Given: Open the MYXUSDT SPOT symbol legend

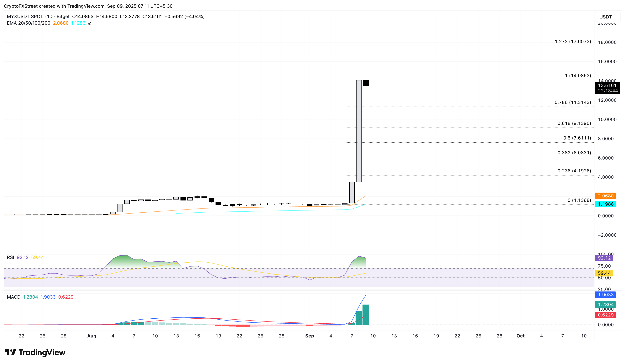Looking at the screenshot, I should point(25,16).
